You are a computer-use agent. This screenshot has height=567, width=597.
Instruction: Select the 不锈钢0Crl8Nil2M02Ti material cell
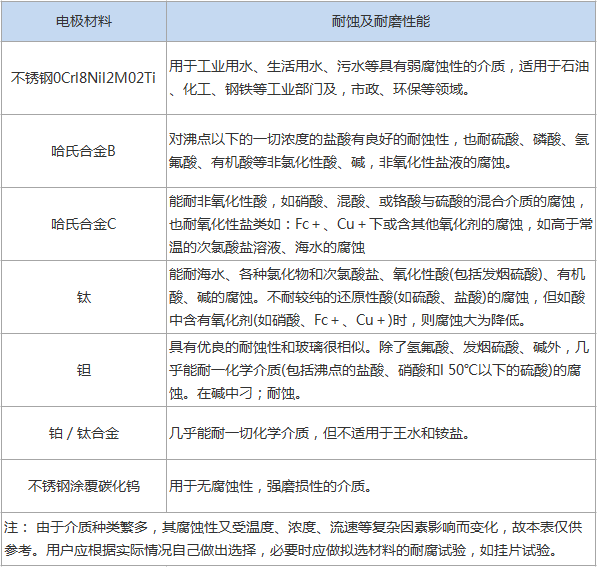pyautogui.click(x=84, y=78)
